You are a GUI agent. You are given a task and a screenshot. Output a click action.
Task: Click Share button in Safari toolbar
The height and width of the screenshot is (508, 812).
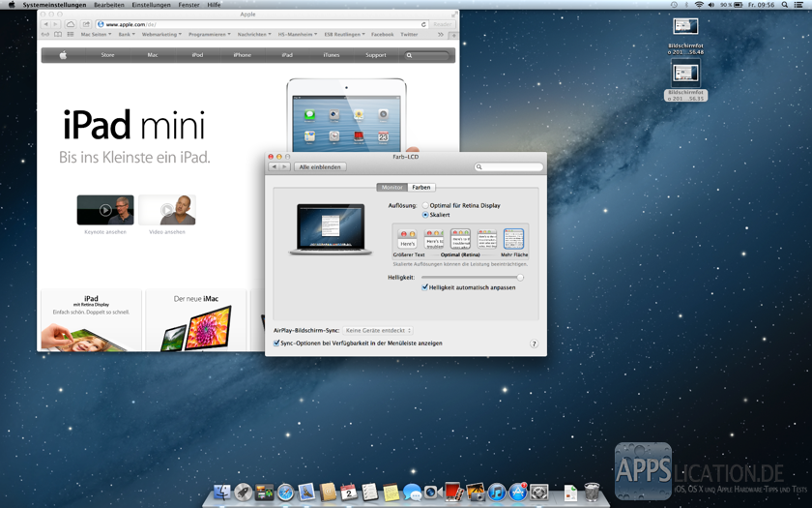click(86, 24)
